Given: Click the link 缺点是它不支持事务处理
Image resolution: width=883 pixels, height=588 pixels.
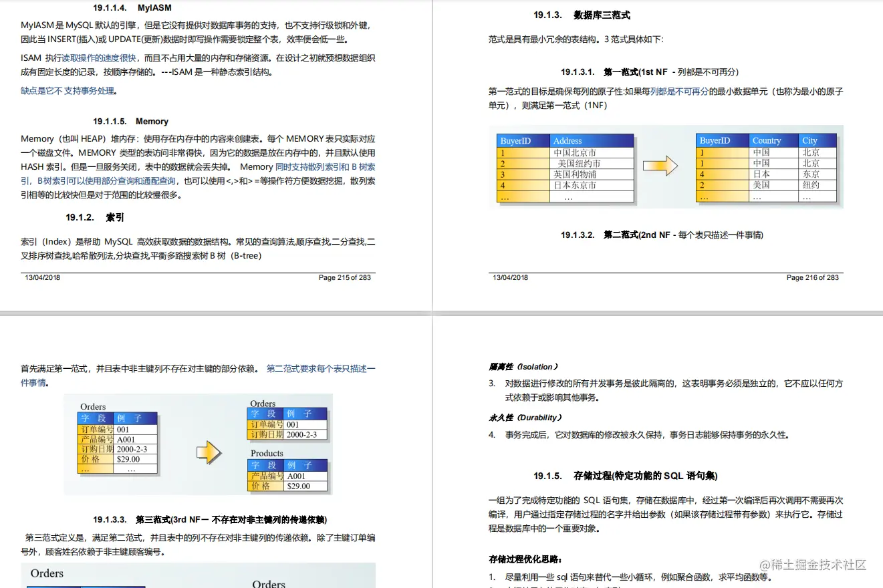Looking at the screenshot, I should [66, 92].
